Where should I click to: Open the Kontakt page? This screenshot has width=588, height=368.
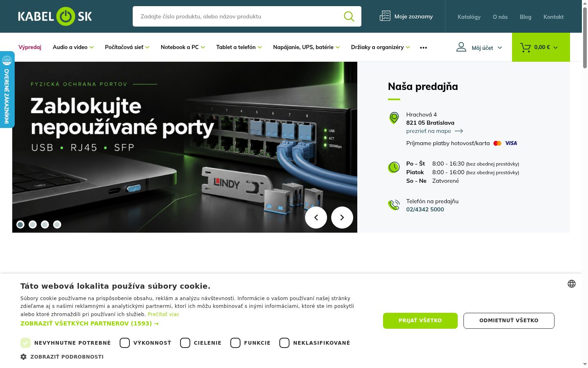click(x=553, y=17)
